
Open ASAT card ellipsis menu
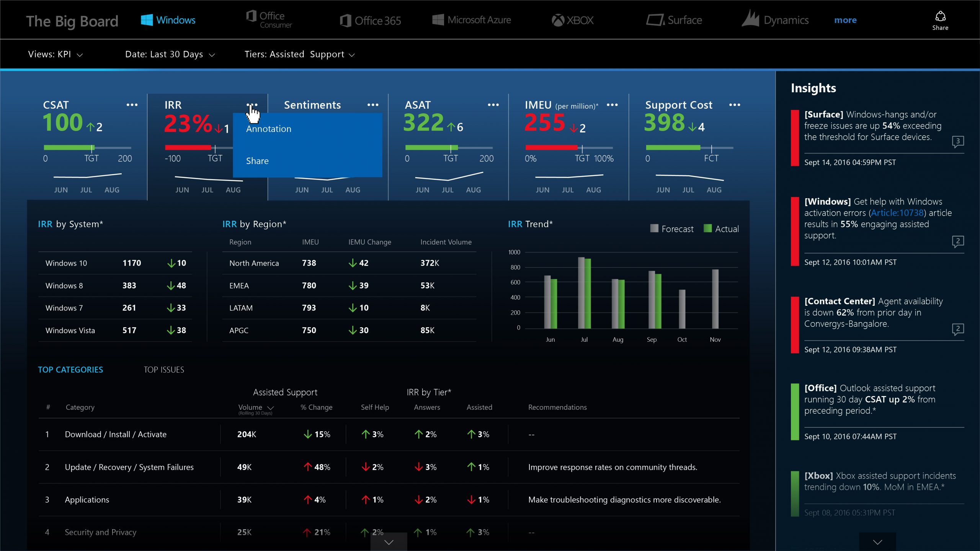point(493,105)
